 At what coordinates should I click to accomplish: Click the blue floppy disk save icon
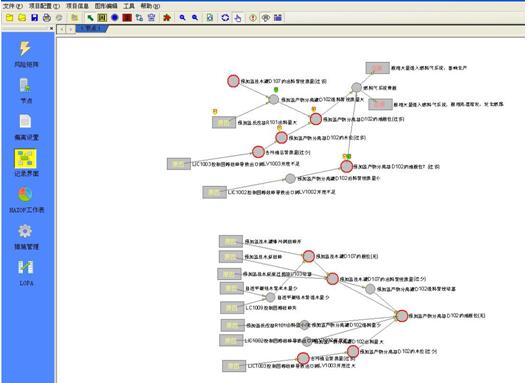pyautogui.click(x=35, y=18)
